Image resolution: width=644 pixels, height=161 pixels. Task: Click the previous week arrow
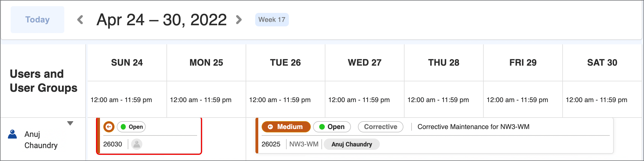click(80, 20)
